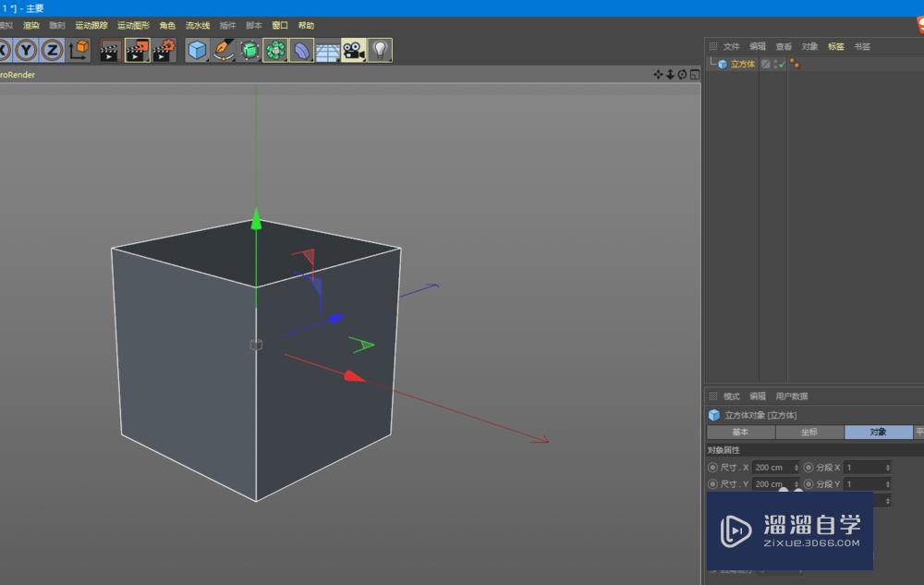Open the 窗口 menu
Viewport: 924px width, 585px height.
(x=280, y=25)
